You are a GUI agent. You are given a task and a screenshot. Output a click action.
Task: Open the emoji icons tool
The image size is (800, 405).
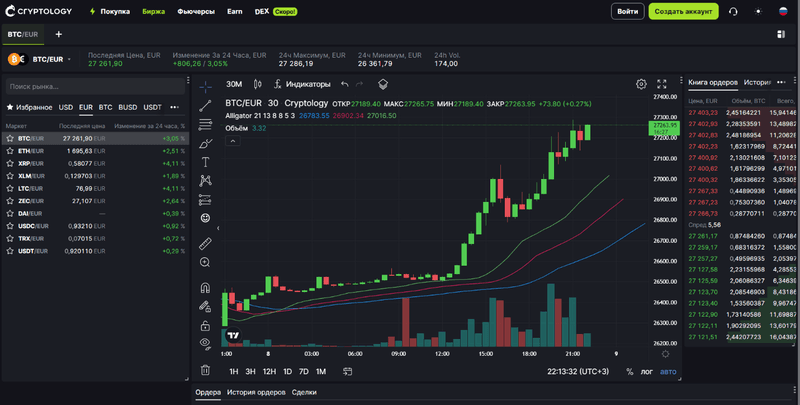(x=205, y=218)
